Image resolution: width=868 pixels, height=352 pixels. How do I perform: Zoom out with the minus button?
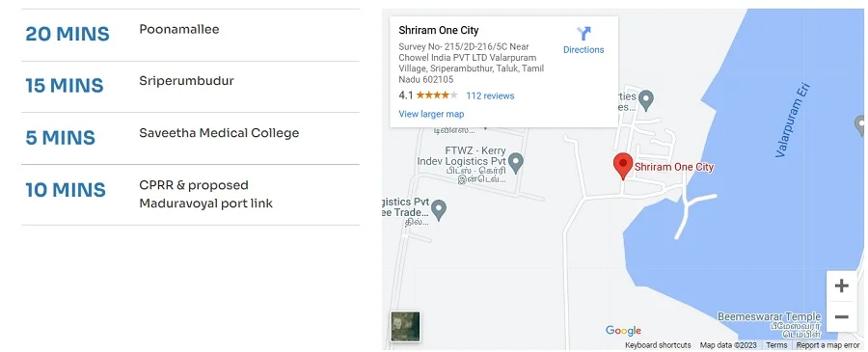(841, 316)
